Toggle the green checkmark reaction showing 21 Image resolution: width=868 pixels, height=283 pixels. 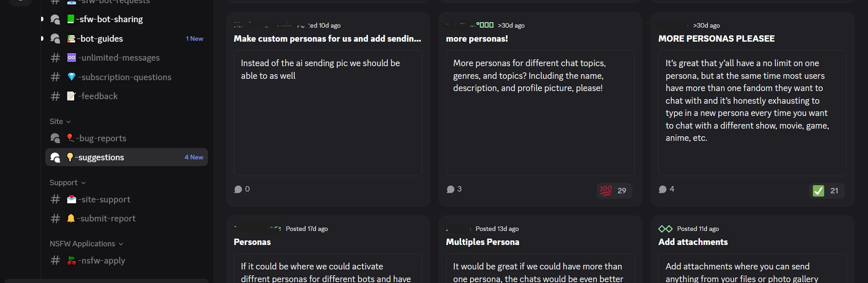point(826,191)
